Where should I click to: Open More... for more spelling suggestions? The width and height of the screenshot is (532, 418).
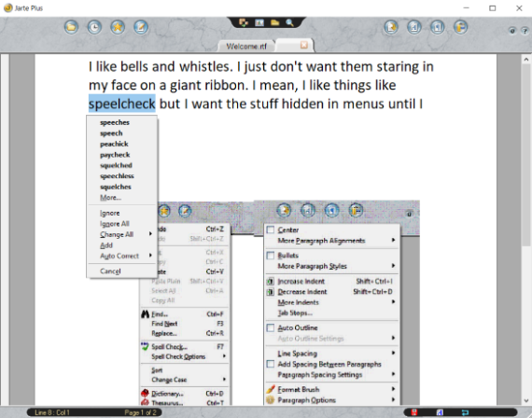pyautogui.click(x=111, y=198)
